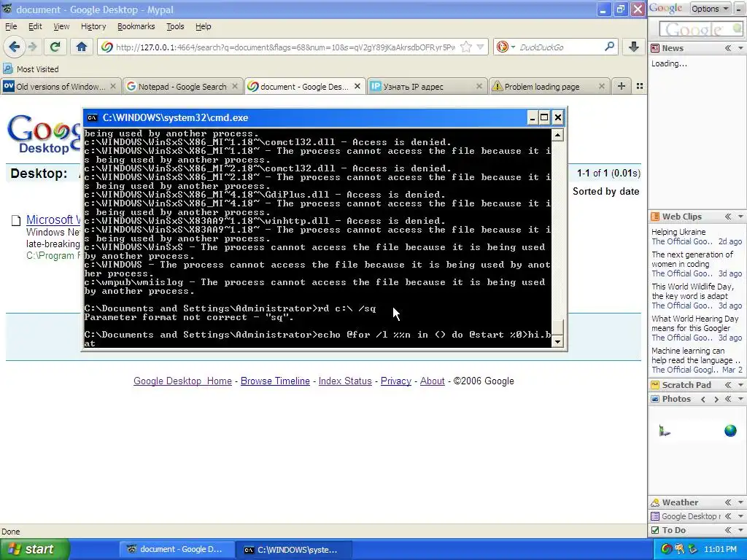The height and width of the screenshot is (560, 747).
Task: Click the address bar URL field
Action: point(286,47)
